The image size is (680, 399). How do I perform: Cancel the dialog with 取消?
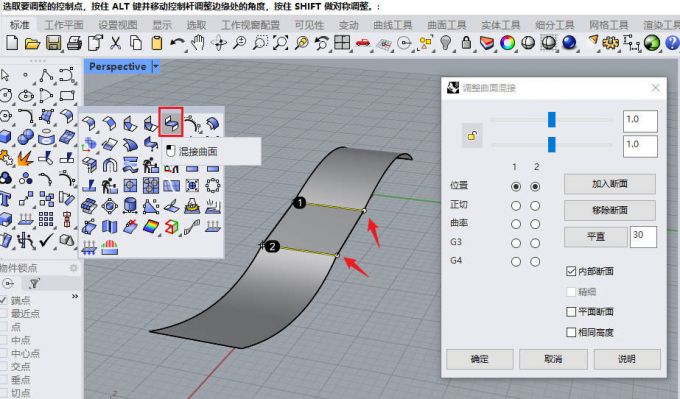click(553, 359)
